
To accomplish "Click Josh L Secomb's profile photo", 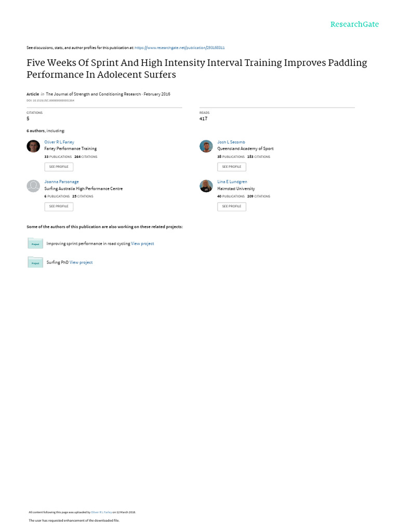I will coord(206,146).
